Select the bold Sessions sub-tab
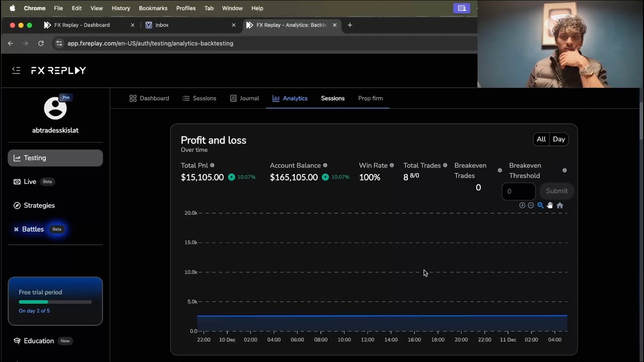This screenshot has height=362, width=644. point(333,99)
